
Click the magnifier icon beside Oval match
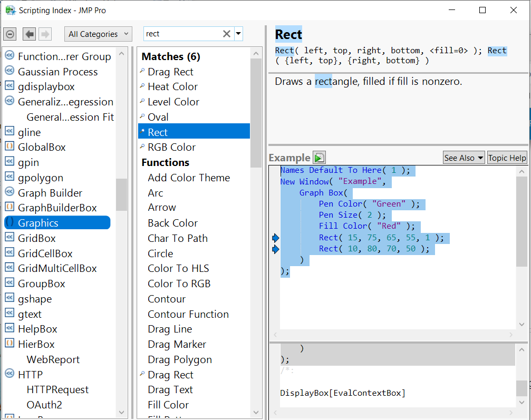pos(142,116)
